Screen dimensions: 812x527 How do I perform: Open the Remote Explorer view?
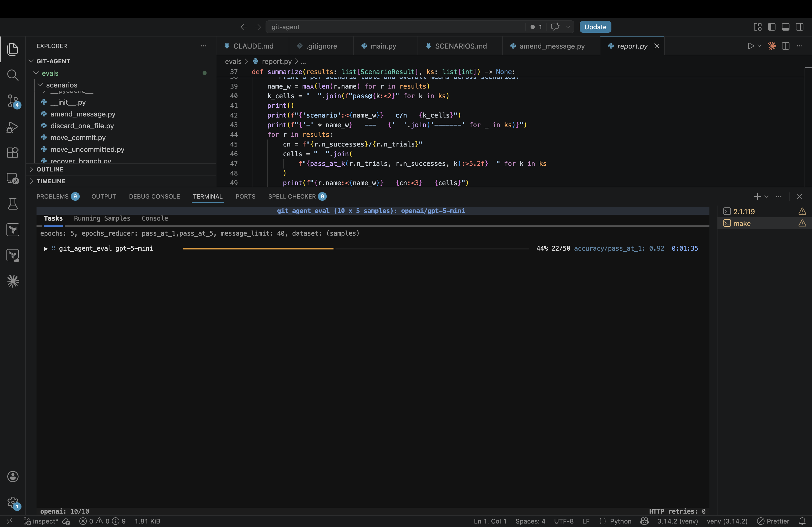click(13, 178)
